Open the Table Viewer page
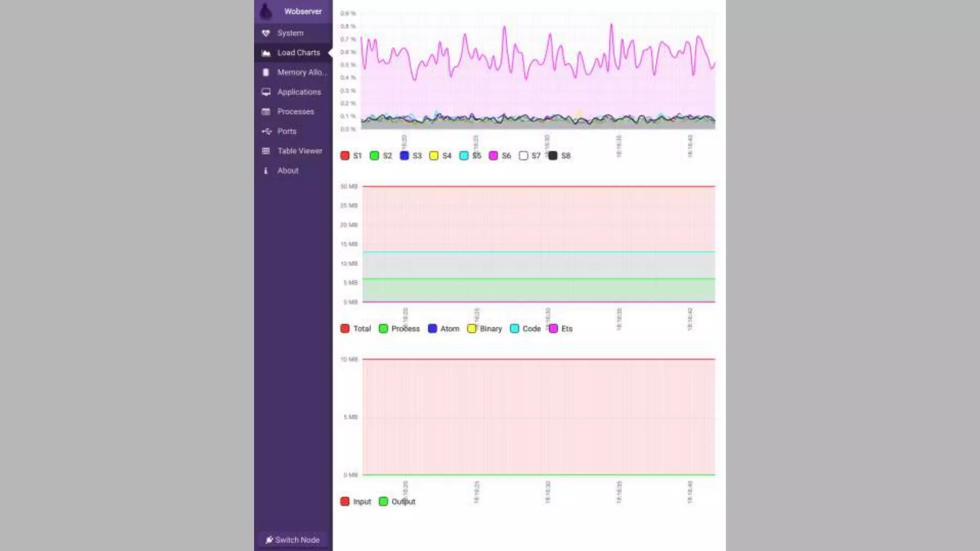The height and width of the screenshot is (551, 980). (300, 151)
